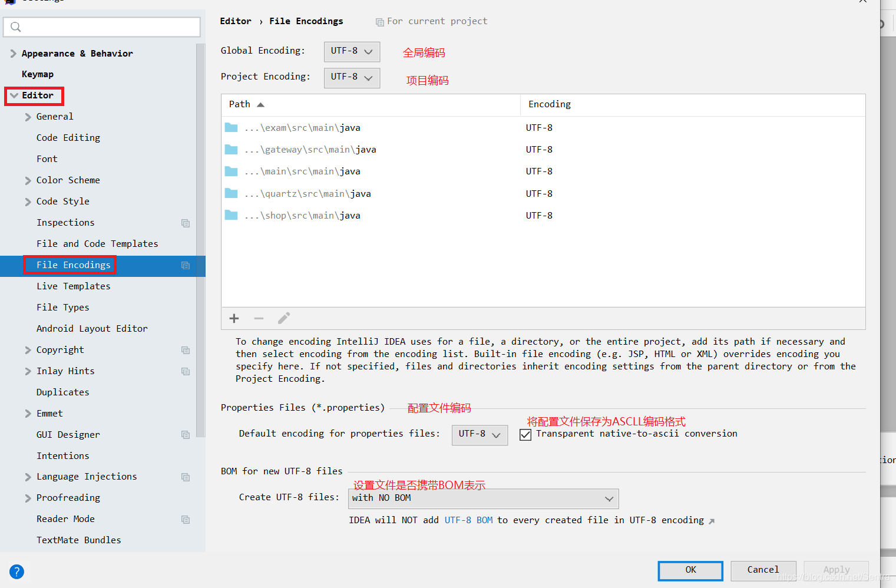Expand the General node
Screen dimensions: 896x588
(28, 117)
